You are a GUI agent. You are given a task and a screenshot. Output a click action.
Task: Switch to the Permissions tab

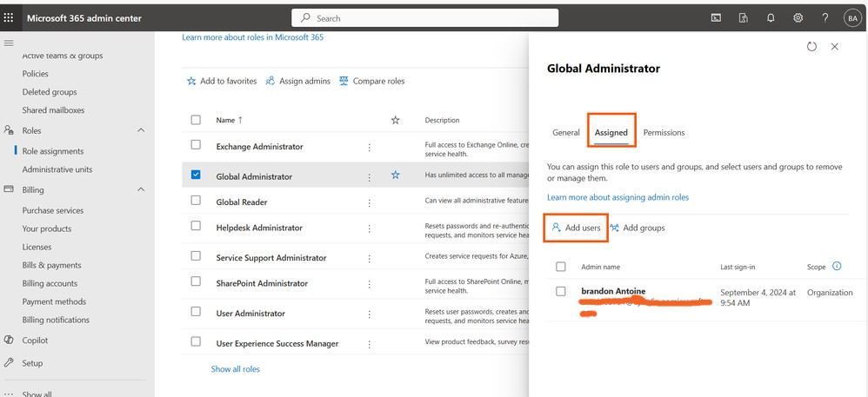[664, 133]
